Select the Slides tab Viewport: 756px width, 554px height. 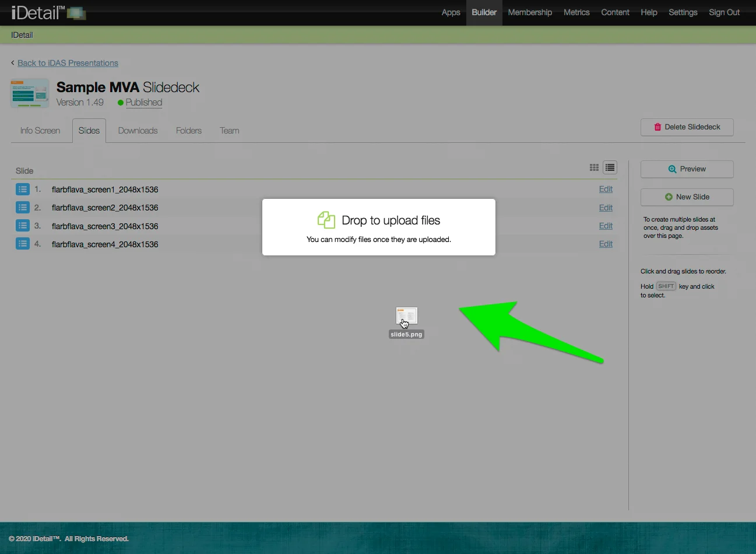[89, 131]
